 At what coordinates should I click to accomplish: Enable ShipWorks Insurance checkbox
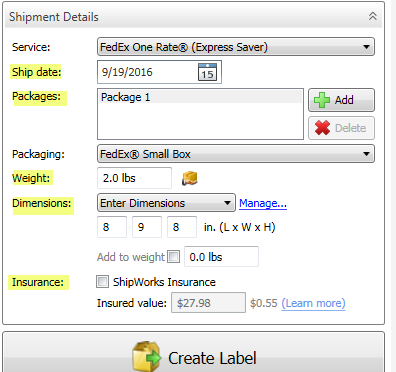pyautogui.click(x=102, y=282)
